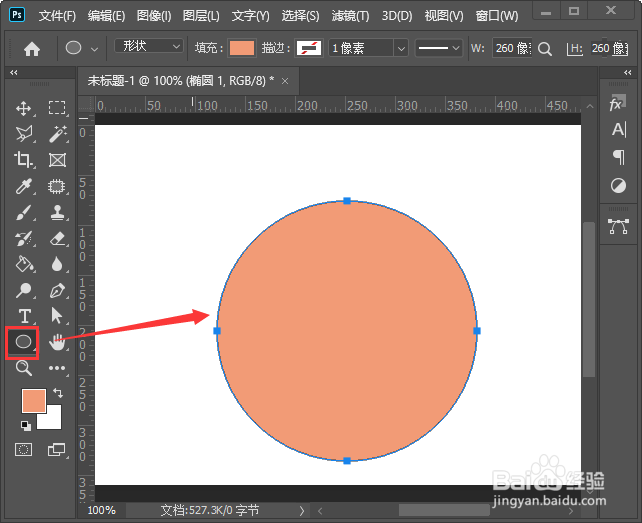Viewport: 642px width, 523px height.
Task: Select the Move tool
Action: point(23,109)
